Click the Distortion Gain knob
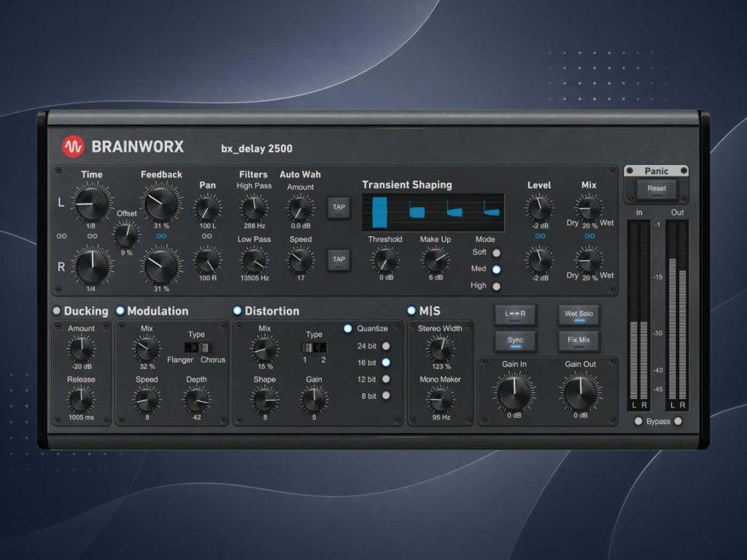Viewport: 747px width, 560px height. pyautogui.click(x=314, y=400)
